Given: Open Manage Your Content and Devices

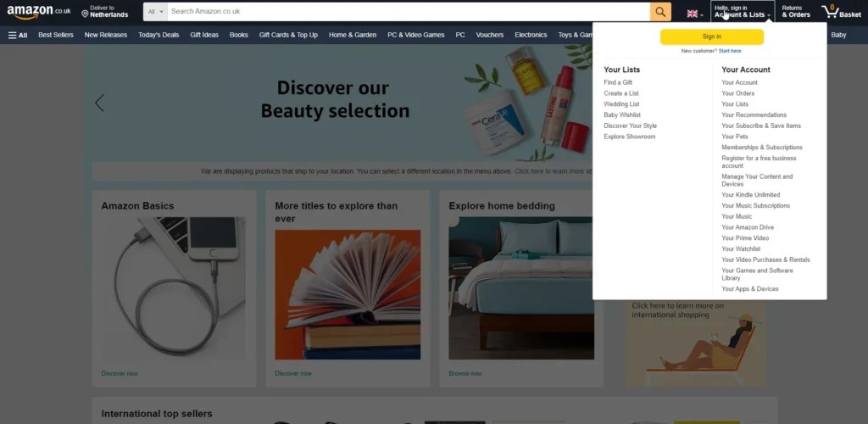Looking at the screenshot, I should click(x=757, y=180).
